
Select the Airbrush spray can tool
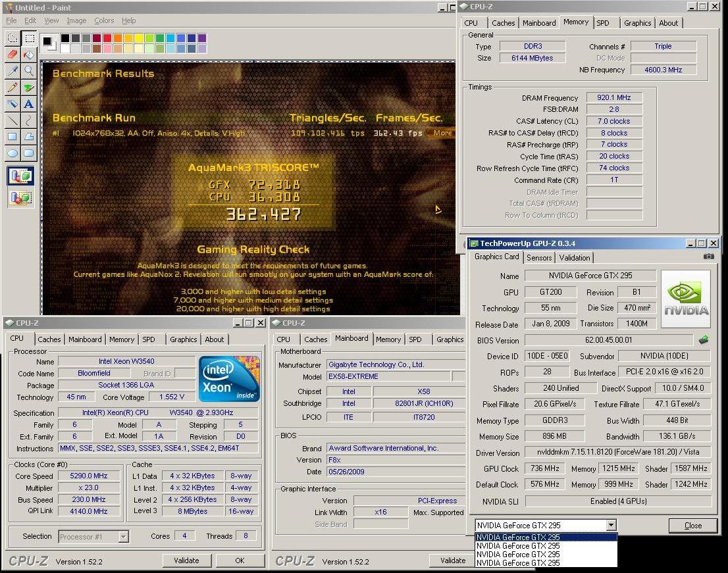point(13,103)
